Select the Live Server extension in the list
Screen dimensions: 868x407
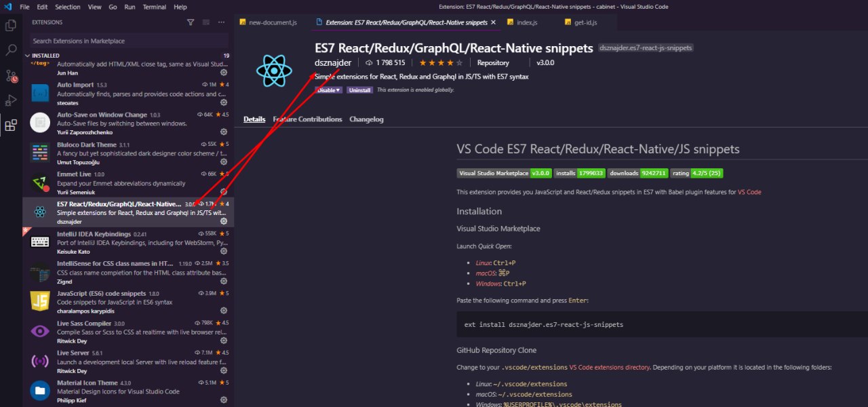(x=128, y=362)
